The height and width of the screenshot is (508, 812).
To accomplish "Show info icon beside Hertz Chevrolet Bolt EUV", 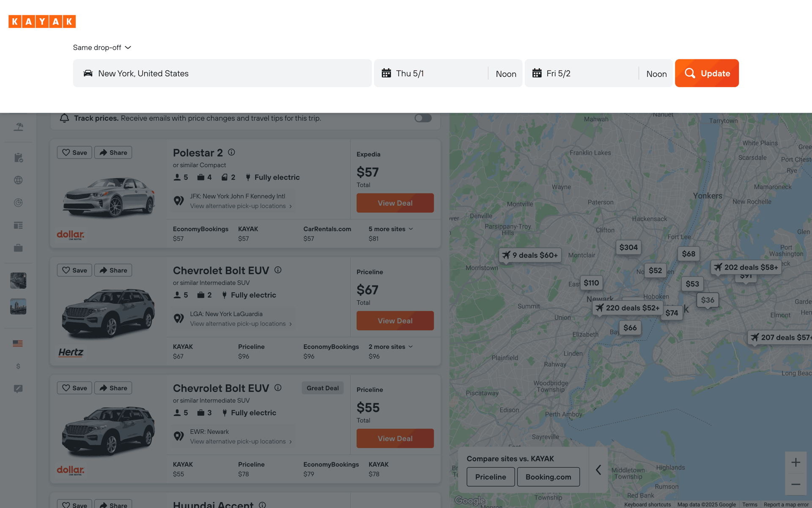I will pos(278,270).
